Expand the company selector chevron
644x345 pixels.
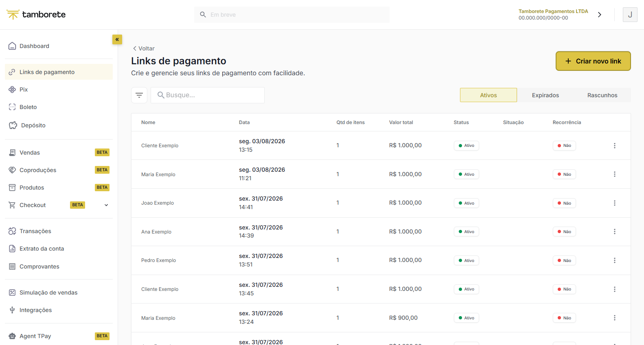click(600, 15)
